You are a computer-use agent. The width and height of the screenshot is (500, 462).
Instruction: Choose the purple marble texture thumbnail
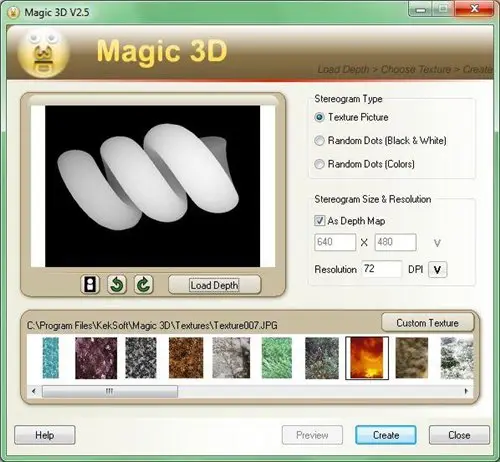pyautogui.click(x=96, y=358)
